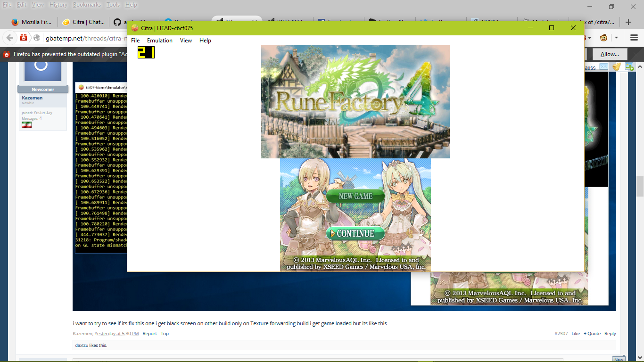Viewport: 644px width, 362px height.
Task: Click the add-image icon on gbatemp
Action: click(x=629, y=67)
